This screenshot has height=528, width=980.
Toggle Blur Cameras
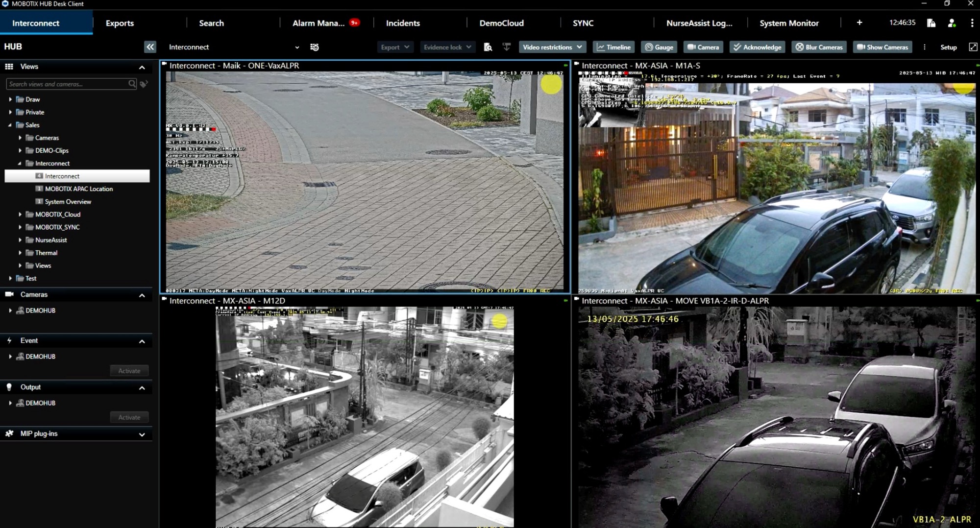819,47
